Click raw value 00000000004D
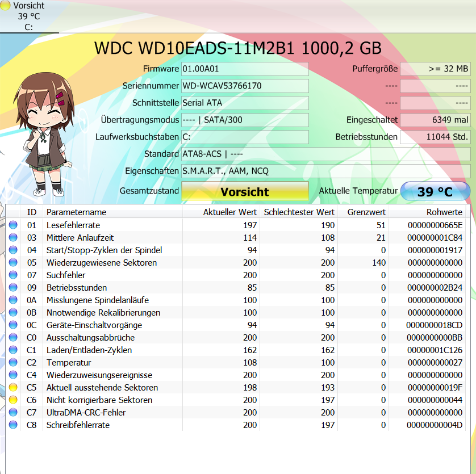The width and height of the screenshot is (476, 474). pos(435,425)
